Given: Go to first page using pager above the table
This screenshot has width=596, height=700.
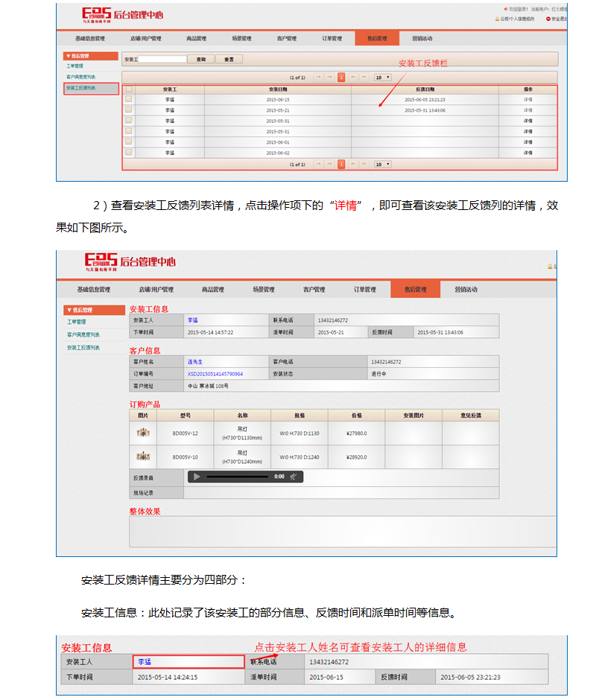Looking at the screenshot, I should (319, 77).
